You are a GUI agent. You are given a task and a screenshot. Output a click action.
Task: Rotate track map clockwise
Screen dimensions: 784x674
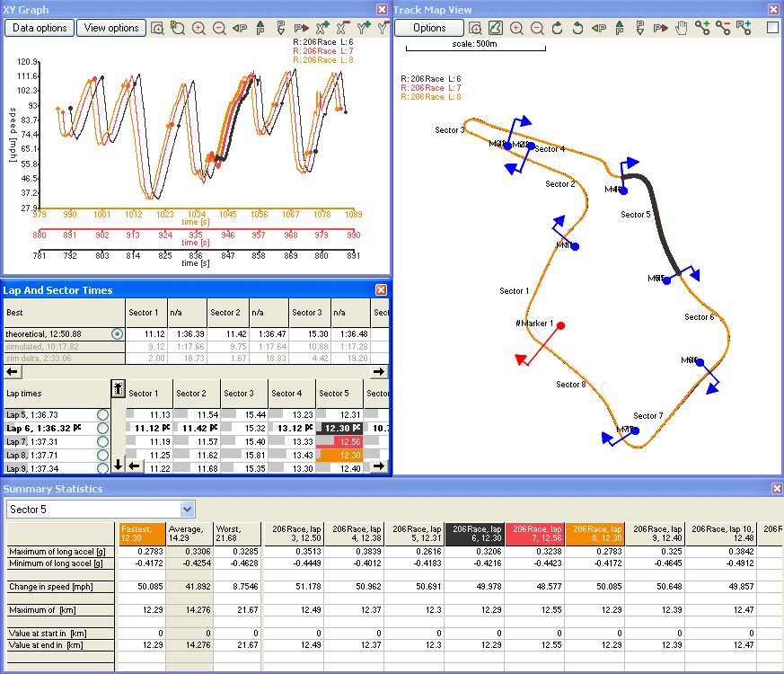558,28
